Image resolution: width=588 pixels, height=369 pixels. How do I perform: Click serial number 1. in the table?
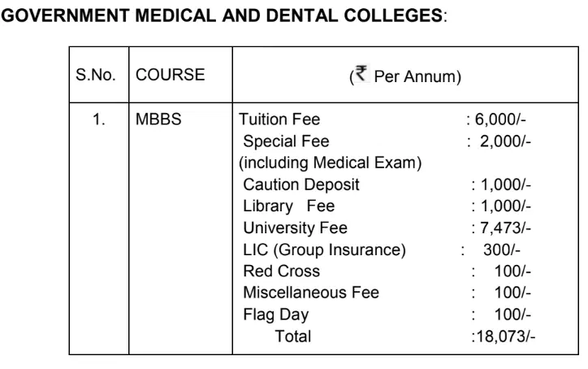(x=100, y=121)
